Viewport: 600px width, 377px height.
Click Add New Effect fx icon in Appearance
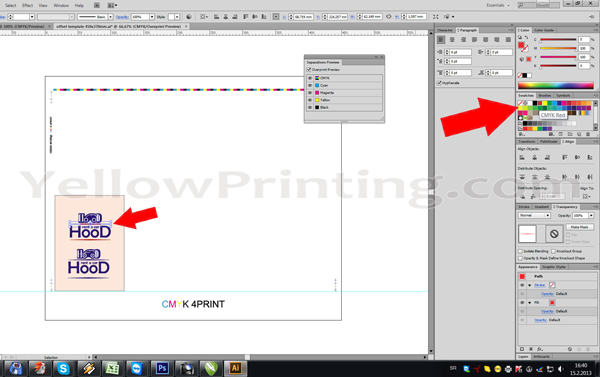540,349
